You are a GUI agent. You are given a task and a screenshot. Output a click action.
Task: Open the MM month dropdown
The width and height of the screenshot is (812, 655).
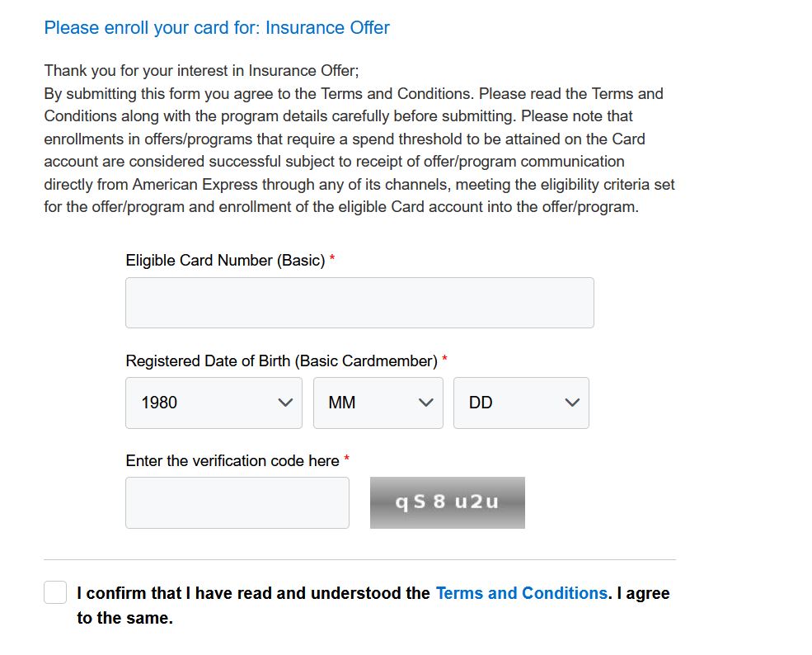(378, 403)
